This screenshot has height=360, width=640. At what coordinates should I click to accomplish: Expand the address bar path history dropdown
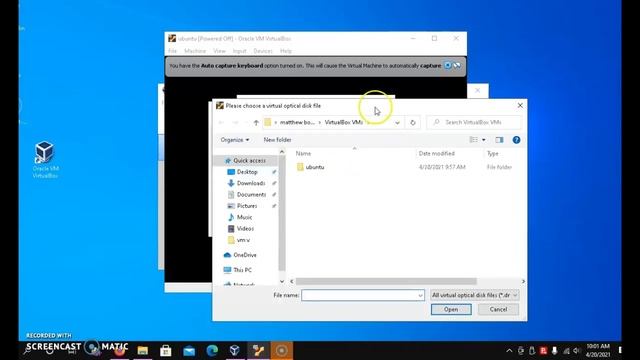397,122
